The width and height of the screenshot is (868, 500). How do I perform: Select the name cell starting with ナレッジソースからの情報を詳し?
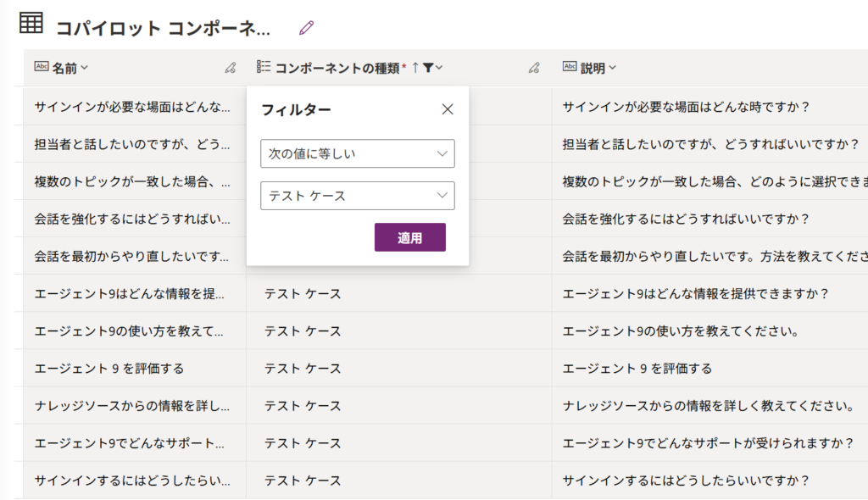(131, 406)
